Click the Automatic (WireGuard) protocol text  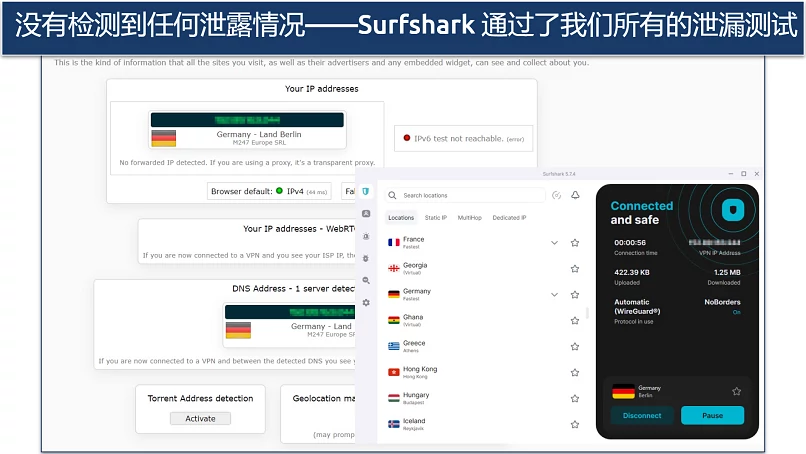[637, 306]
